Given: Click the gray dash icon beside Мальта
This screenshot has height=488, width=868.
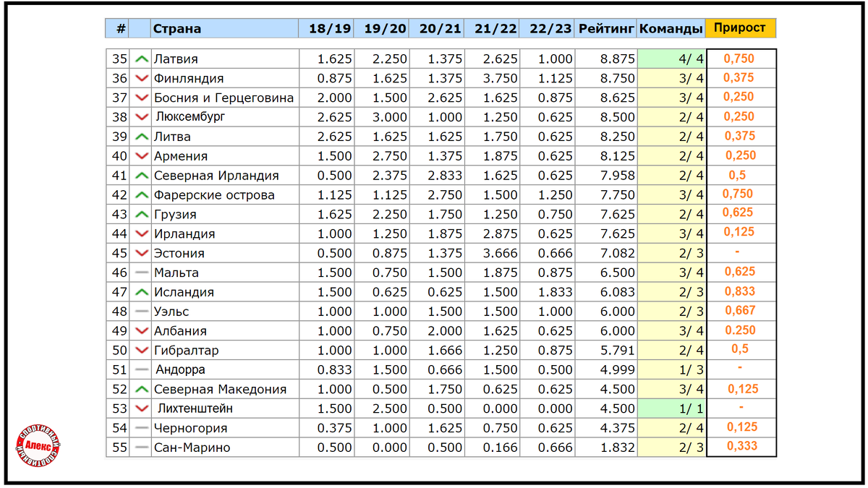Looking at the screenshot, I should (x=142, y=273).
